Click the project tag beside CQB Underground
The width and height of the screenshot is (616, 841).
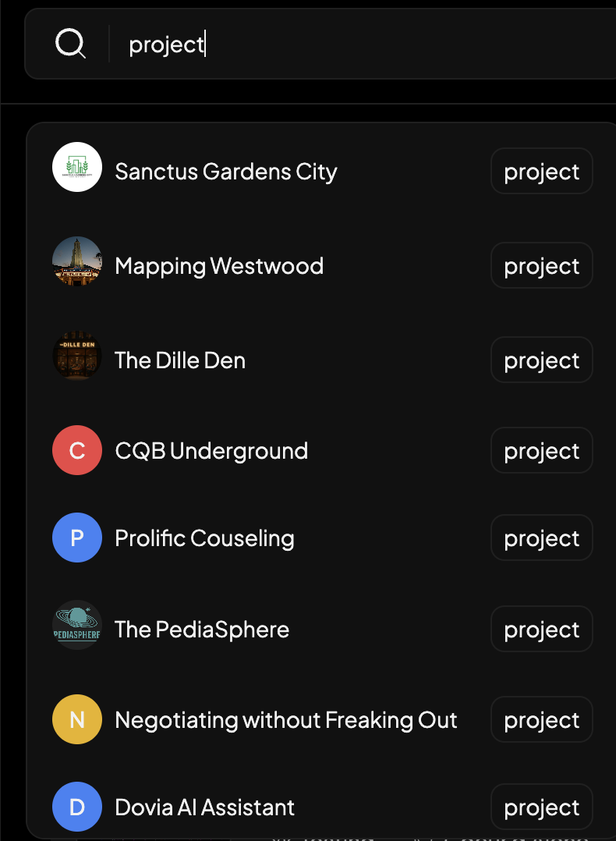(x=541, y=451)
